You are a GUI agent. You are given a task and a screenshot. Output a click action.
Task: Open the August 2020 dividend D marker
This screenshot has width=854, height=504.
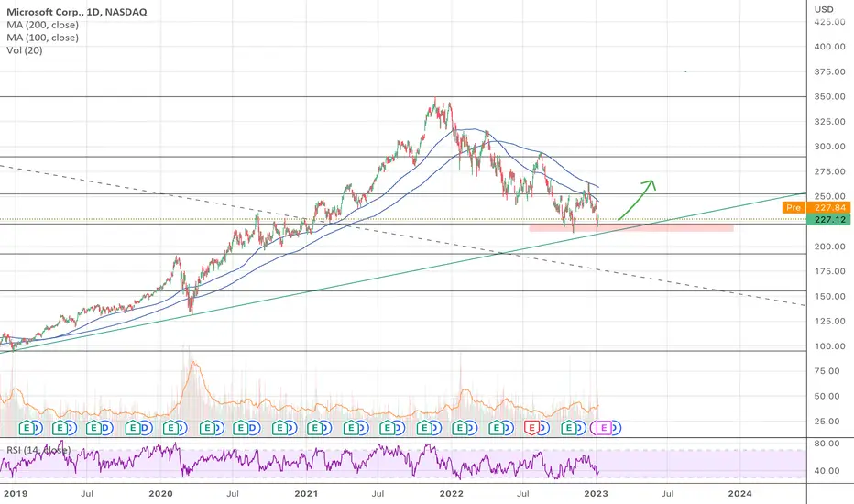pos(252,428)
